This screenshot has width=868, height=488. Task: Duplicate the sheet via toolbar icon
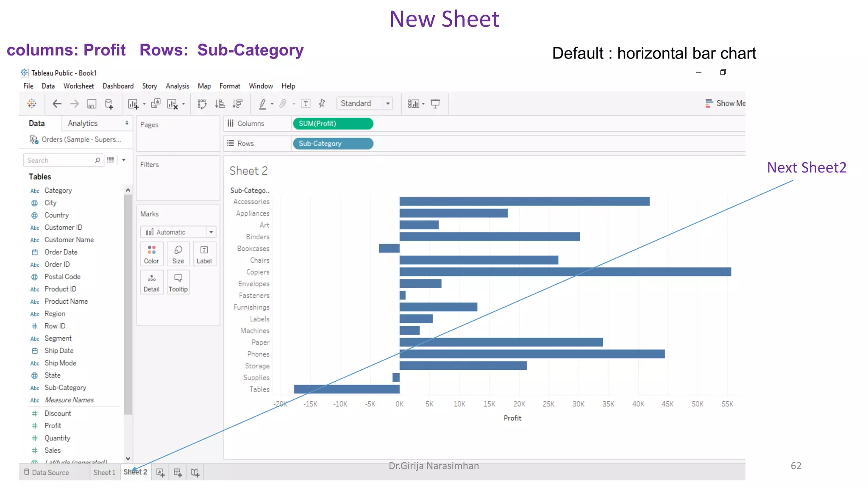coord(156,103)
